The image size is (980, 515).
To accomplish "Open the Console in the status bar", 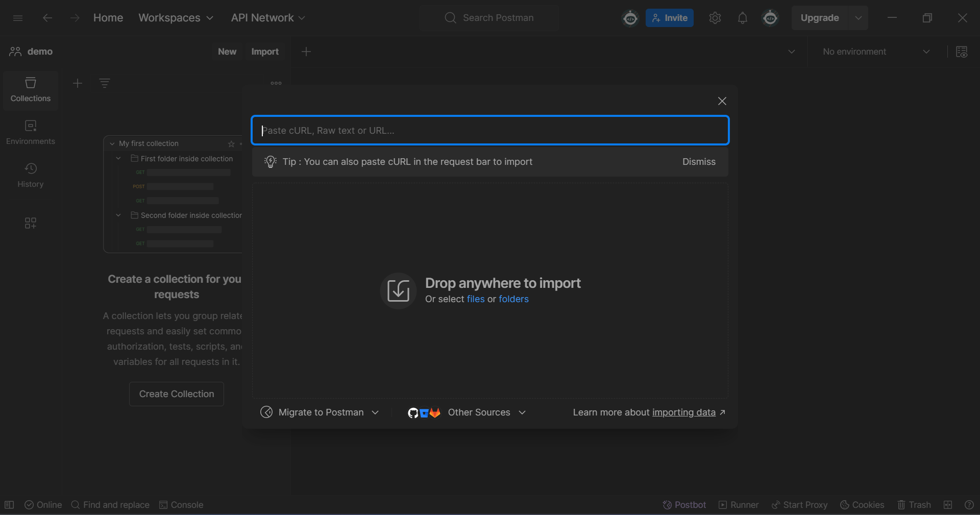I will (181, 505).
